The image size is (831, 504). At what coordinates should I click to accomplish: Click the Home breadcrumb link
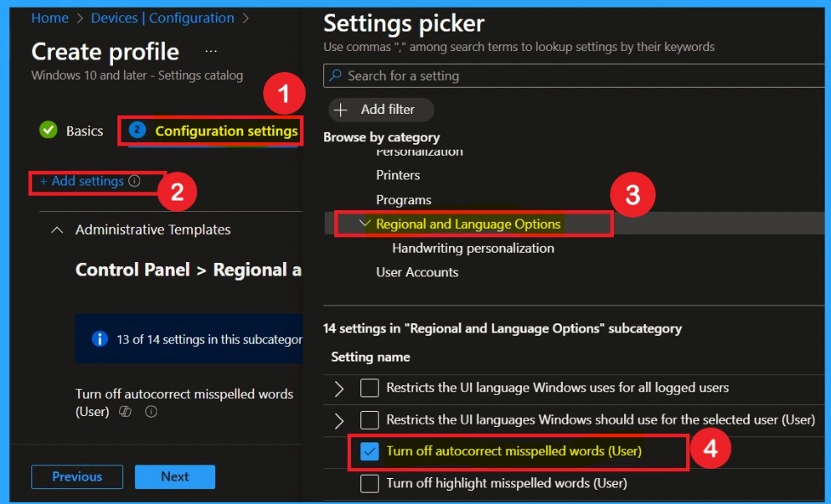pyautogui.click(x=49, y=18)
